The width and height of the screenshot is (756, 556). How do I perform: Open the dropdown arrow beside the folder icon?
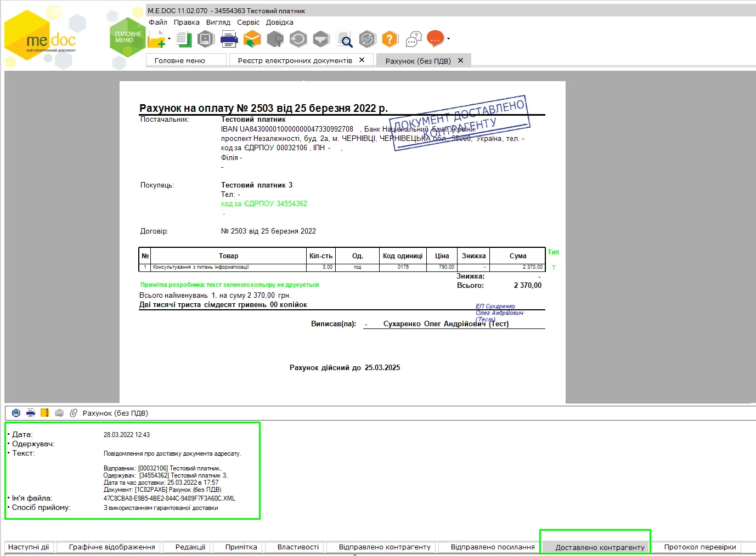(x=169, y=39)
